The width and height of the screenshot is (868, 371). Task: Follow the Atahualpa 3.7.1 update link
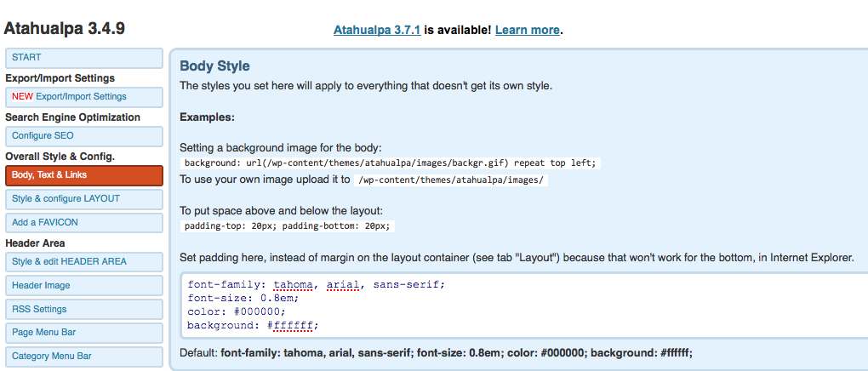tap(377, 30)
